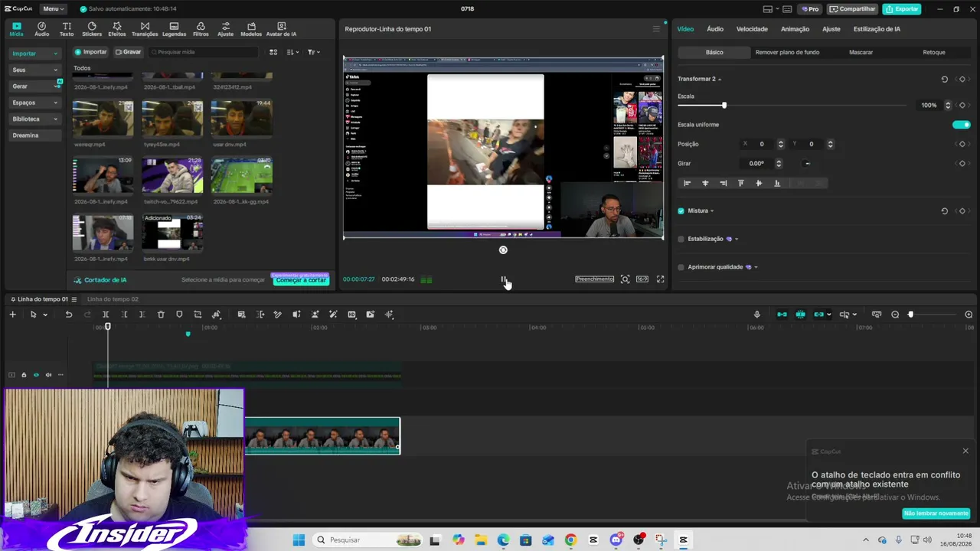Mute the track with speaker icon
The image size is (980, 551).
(x=48, y=375)
